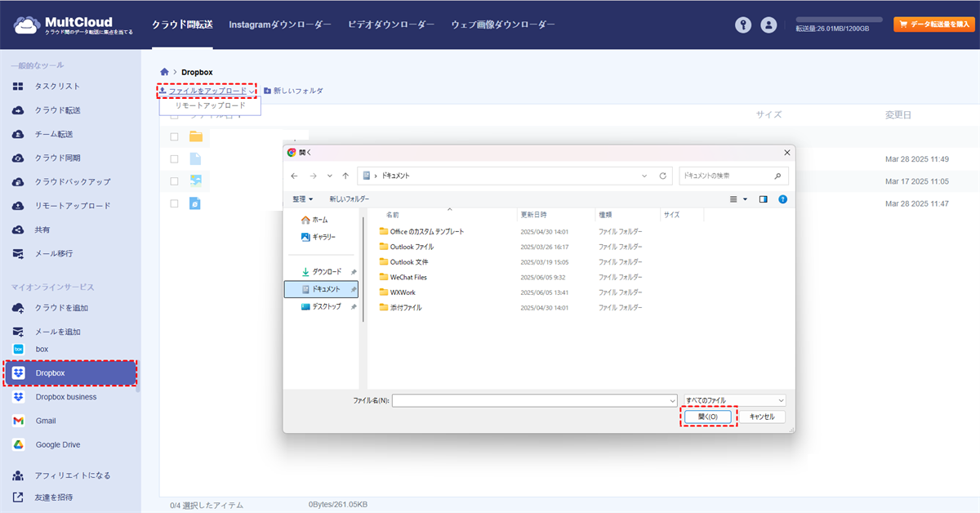980x513 pixels.
Task: Click the 友達を招待 icon
Action: [18, 497]
